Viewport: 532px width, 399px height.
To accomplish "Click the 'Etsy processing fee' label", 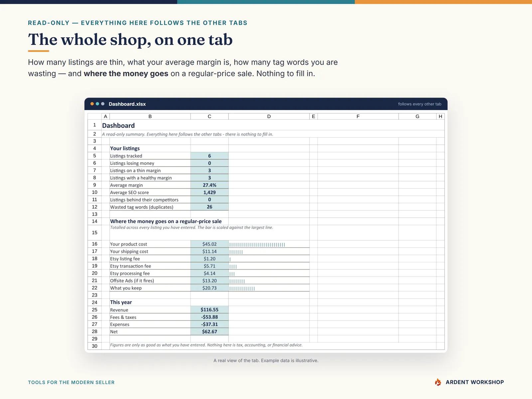I will click(130, 273).
